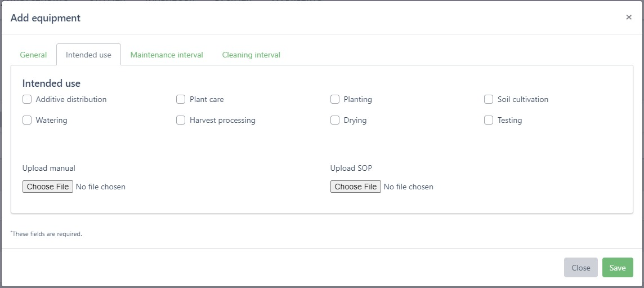This screenshot has width=644, height=288.
Task: Click Choose File under Upload SOP
Action: pyautogui.click(x=356, y=187)
